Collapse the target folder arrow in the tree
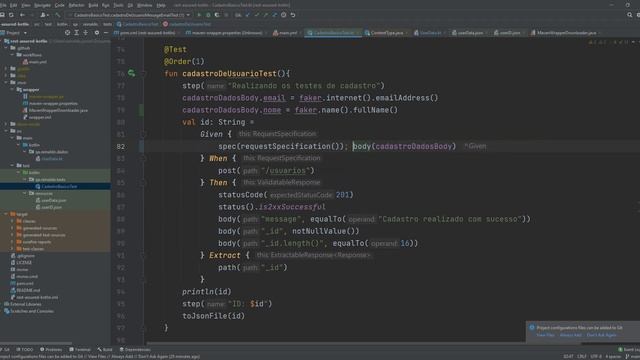Image resolution: width=640 pixels, height=360 pixels. (6, 214)
